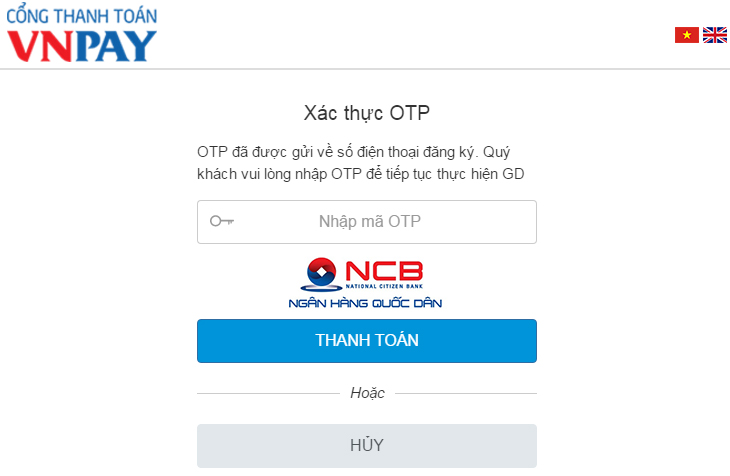
Task: Click the Xác thực OTP heading
Action: pos(367,113)
